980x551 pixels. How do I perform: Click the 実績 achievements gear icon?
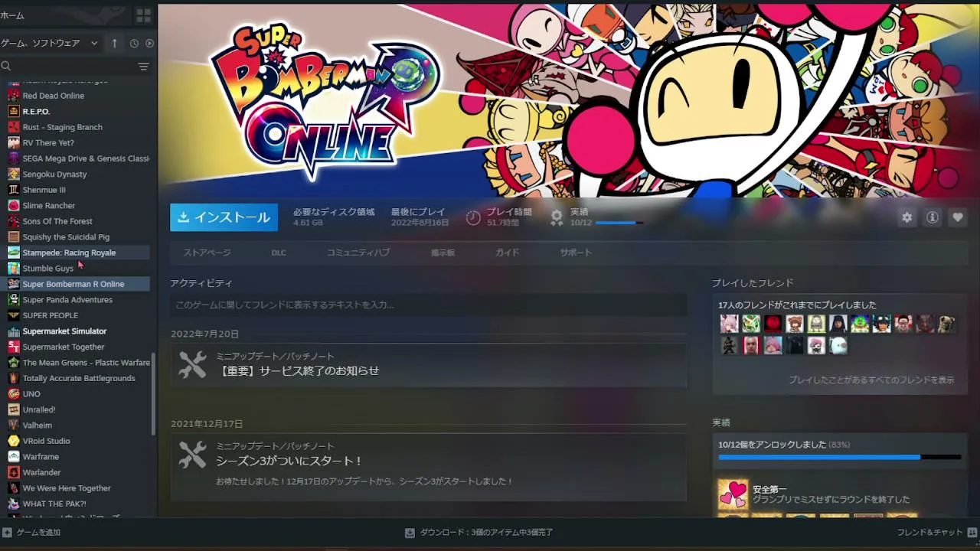tap(557, 217)
